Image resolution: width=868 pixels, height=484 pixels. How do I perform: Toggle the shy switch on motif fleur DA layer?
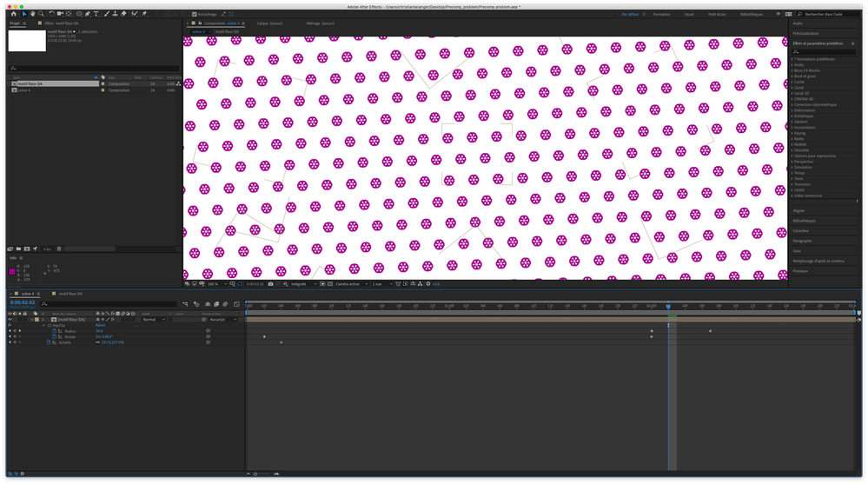[x=97, y=320]
